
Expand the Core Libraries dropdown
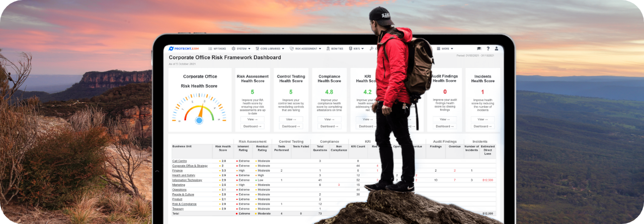pos(270,49)
